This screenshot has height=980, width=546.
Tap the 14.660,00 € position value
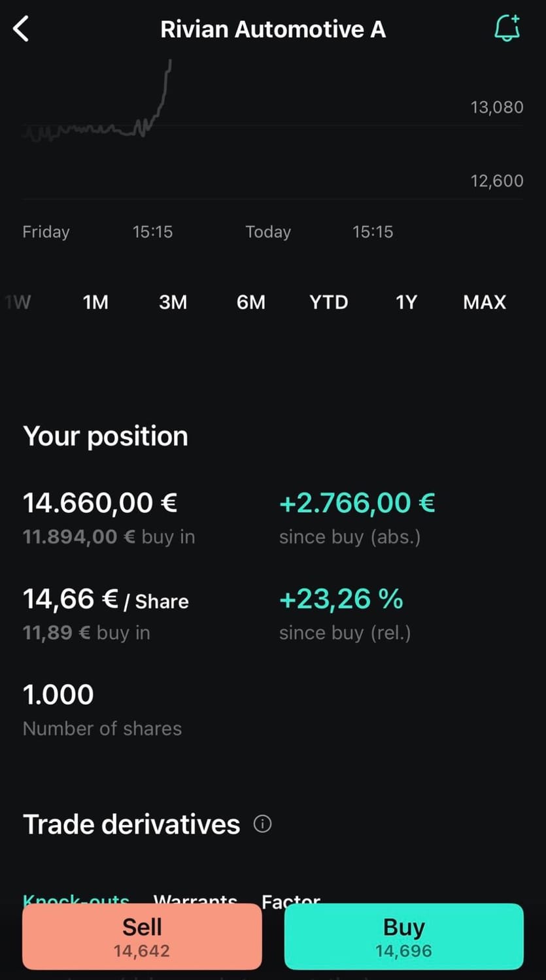coord(100,503)
